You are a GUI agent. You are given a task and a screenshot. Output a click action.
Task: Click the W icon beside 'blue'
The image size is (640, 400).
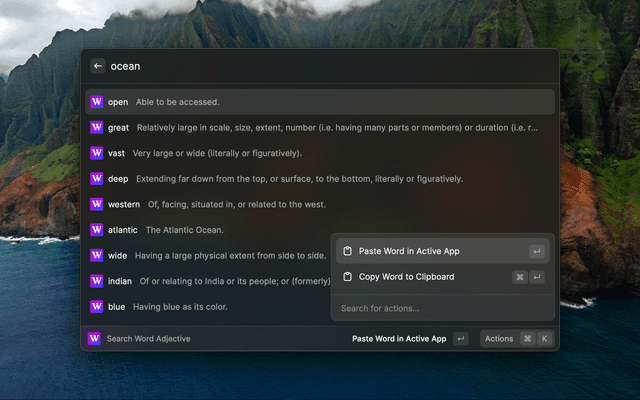(x=97, y=306)
